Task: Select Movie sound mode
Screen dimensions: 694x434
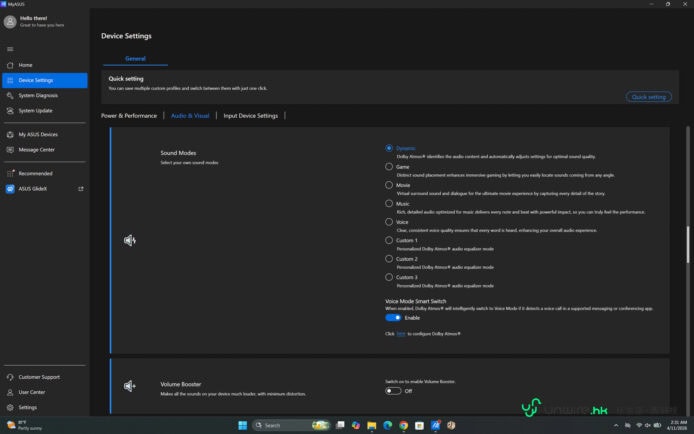Action: click(389, 185)
